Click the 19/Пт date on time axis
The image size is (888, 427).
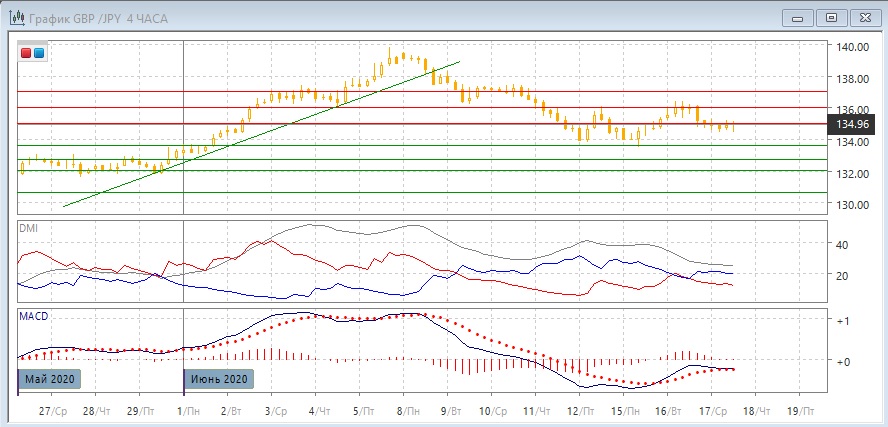800,410
